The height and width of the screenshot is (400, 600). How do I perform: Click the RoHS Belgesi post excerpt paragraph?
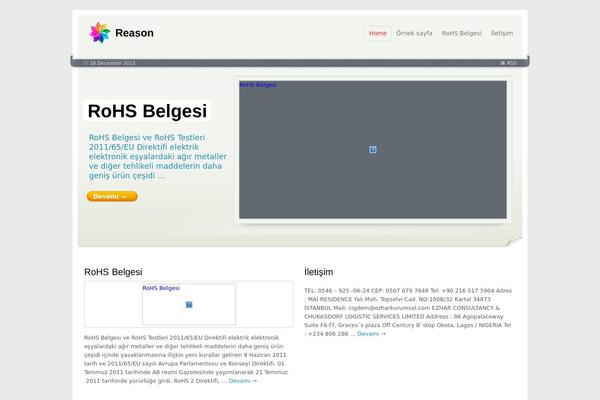pos(186,359)
